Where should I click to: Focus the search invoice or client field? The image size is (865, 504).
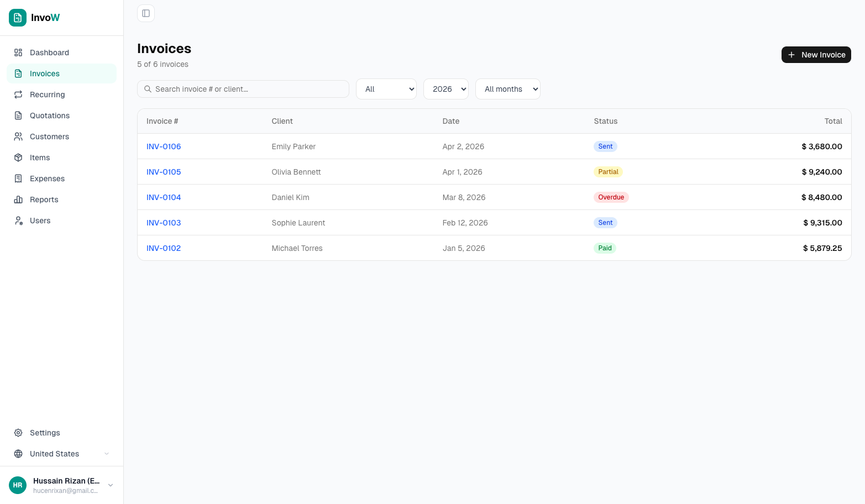click(243, 89)
